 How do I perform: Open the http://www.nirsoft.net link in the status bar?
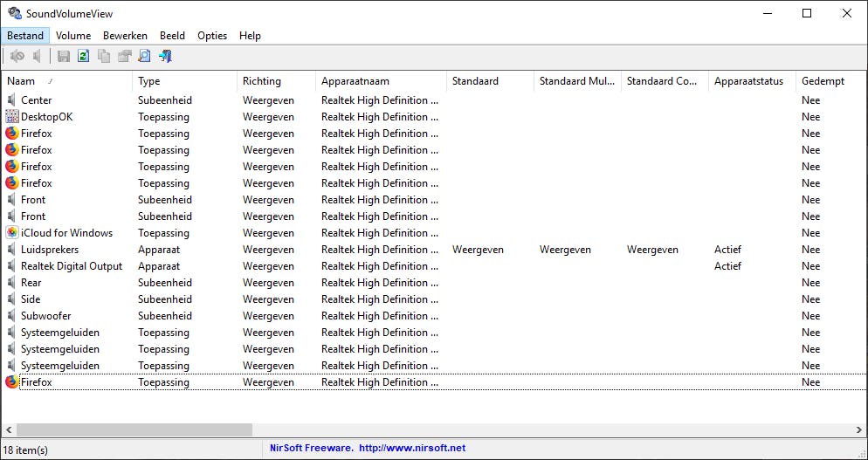pos(412,448)
